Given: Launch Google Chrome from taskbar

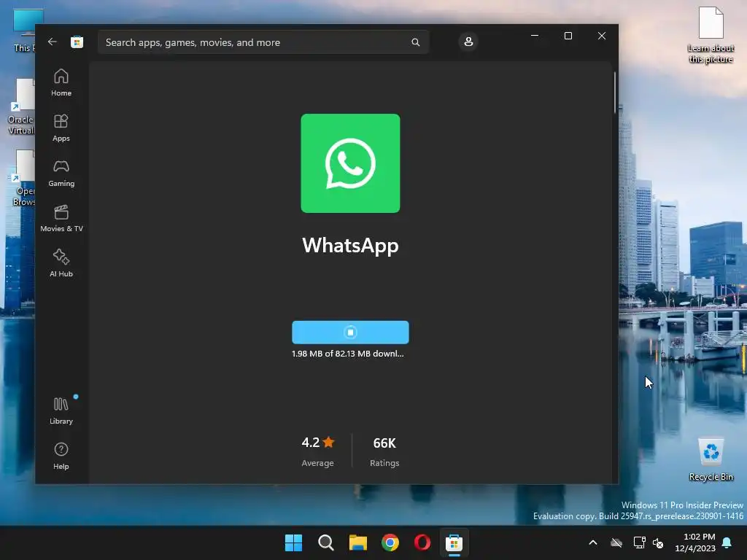Looking at the screenshot, I should point(390,542).
